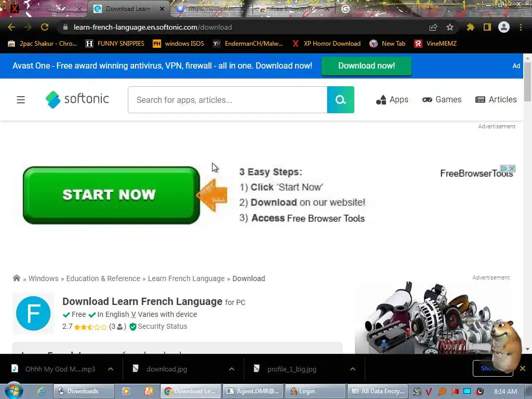Image resolution: width=532 pixels, height=399 pixels.
Task: Click the address bar URL
Action: click(x=153, y=27)
